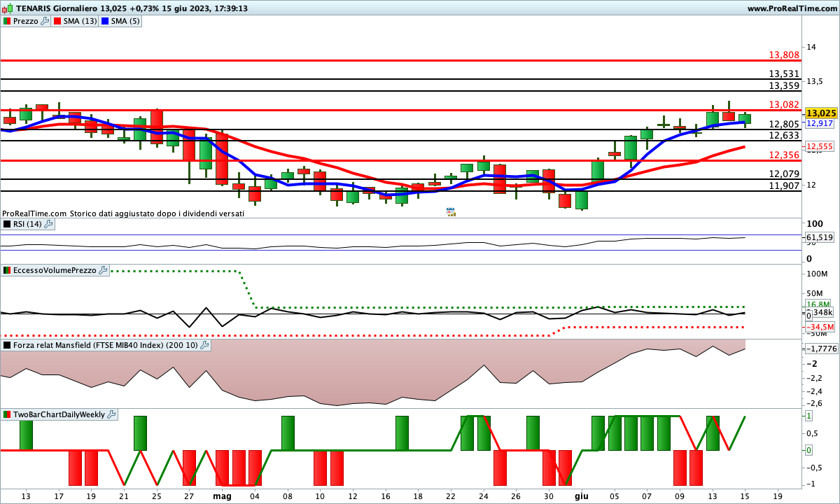
Task: Click the 14 price axis tick
Action: pyautogui.click(x=812, y=47)
